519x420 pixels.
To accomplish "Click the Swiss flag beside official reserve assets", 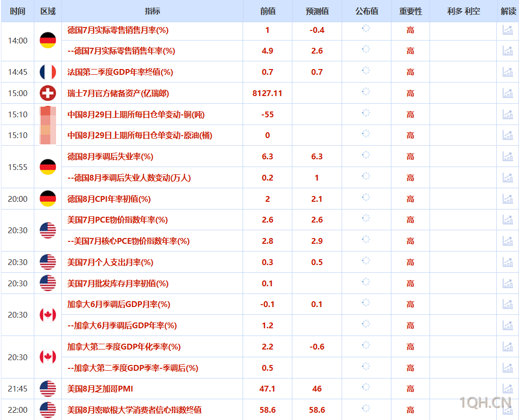I will point(47,93).
